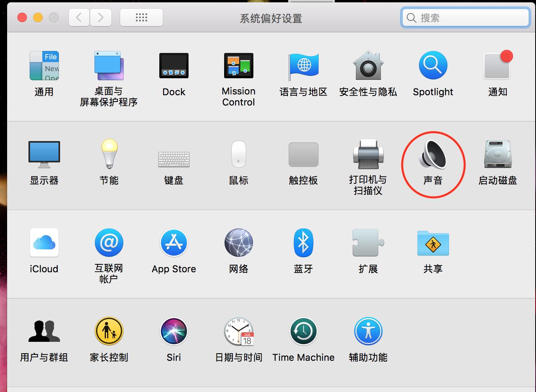Open 辅助功能 (Accessibility) preferences
536x392 pixels.
tap(368, 332)
